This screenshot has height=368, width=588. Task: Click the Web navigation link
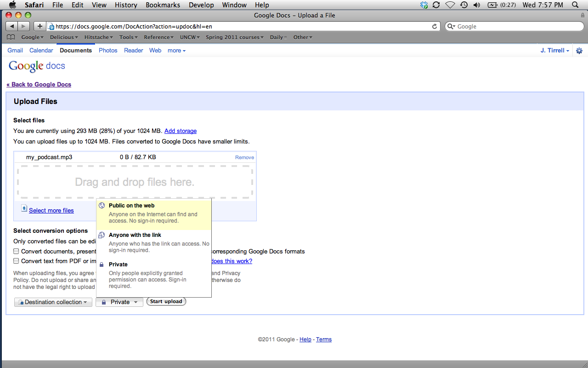[x=155, y=51]
